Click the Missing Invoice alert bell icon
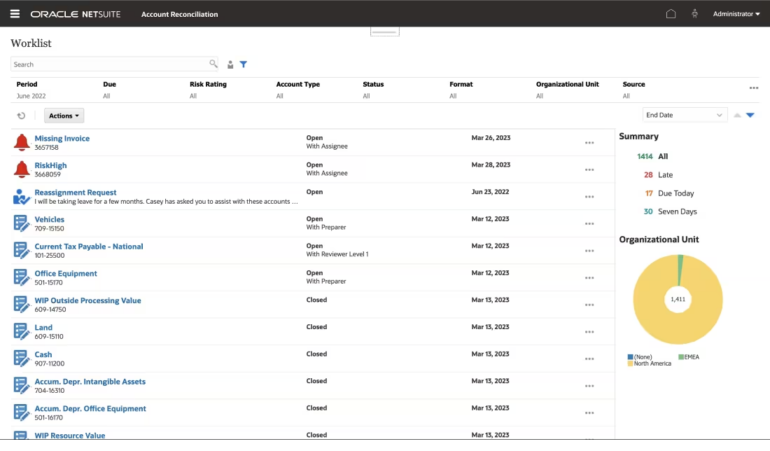The height and width of the screenshot is (451, 770). click(22, 142)
